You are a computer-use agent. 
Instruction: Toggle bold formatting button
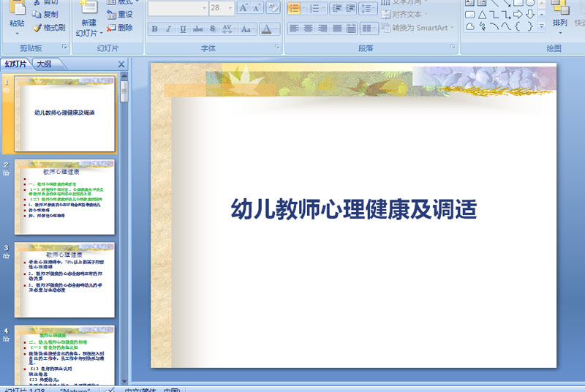(x=154, y=29)
